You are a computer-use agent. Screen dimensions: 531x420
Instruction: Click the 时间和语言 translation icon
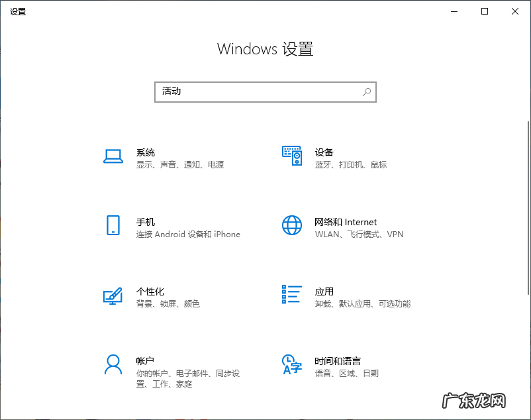291,365
